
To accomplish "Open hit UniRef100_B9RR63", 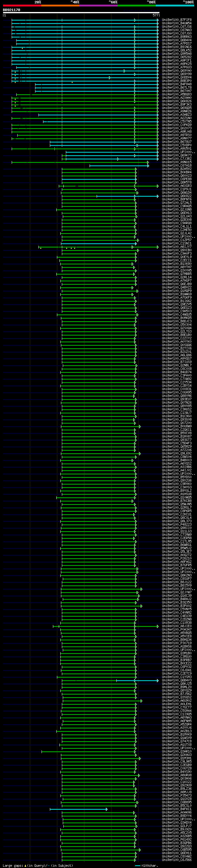I will [177, 37].
